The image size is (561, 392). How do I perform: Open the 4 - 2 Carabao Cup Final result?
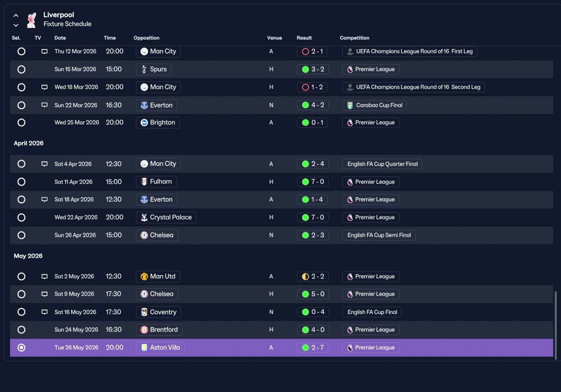coord(312,105)
